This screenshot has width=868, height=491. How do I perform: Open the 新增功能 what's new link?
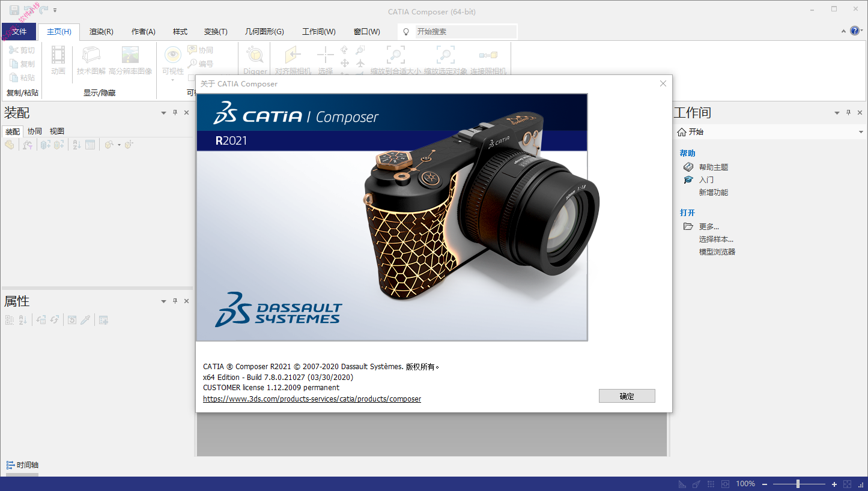point(714,192)
